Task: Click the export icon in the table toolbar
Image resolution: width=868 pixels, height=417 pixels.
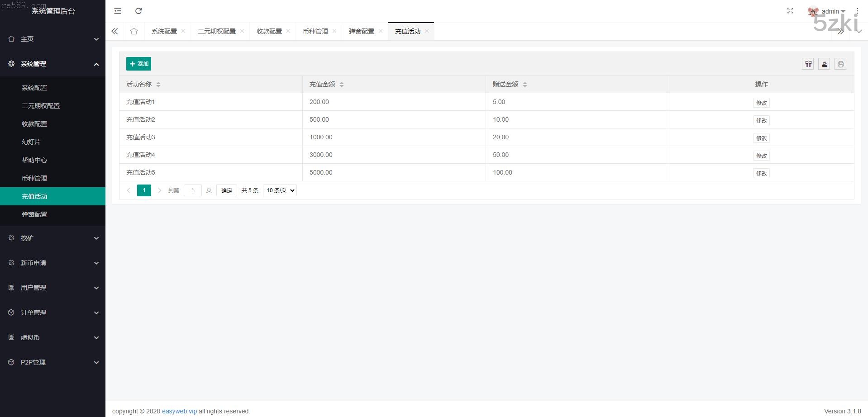Action: click(824, 64)
